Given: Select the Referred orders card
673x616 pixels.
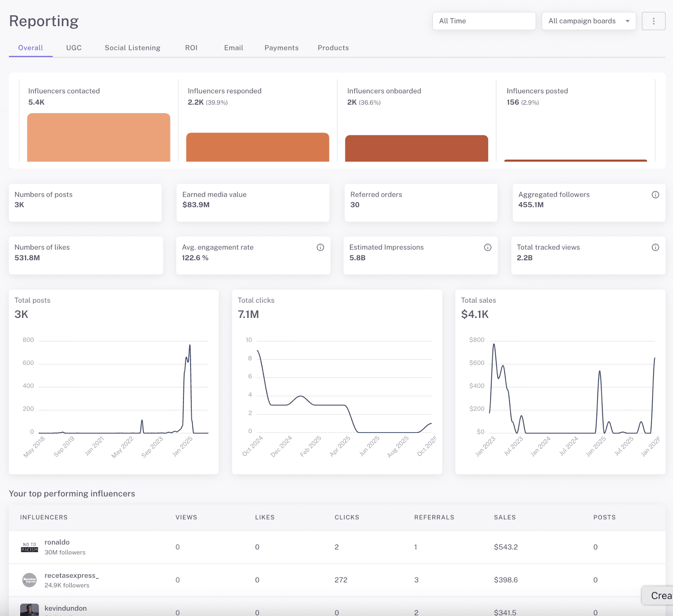Looking at the screenshot, I should click(421, 203).
